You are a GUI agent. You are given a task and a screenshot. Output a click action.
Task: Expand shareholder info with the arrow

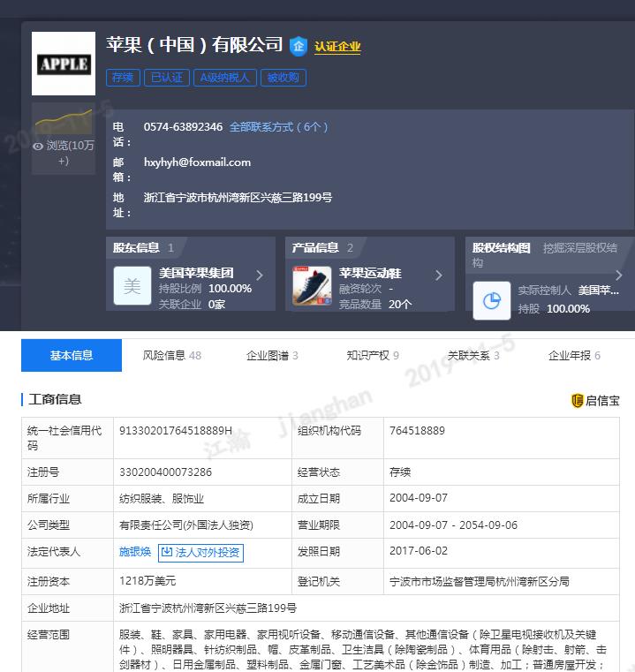click(260, 276)
